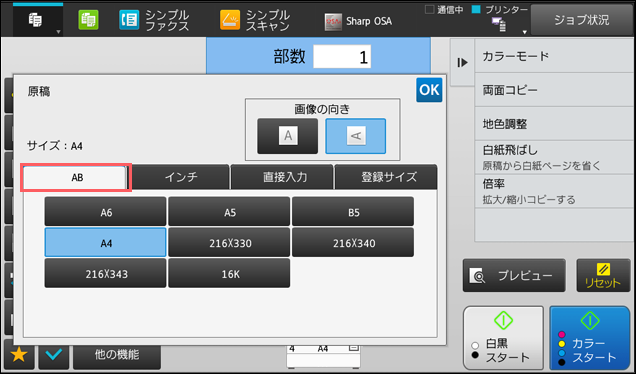Tap the リセット reset button
This screenshot has height=374, width=636.
(603, 275)
